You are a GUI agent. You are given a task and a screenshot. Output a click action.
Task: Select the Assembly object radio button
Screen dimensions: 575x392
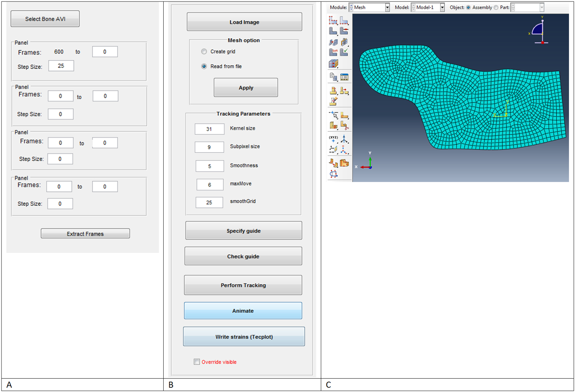(468, 8)
